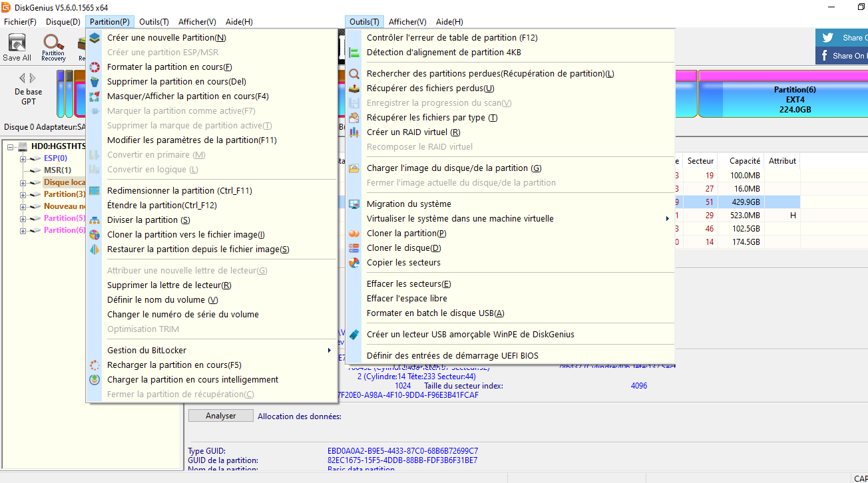Viewport: 868px width, 483px height.
Task: Expand the Nouveau n tree node
Action: pyautogui.click(x=23, y=206)
